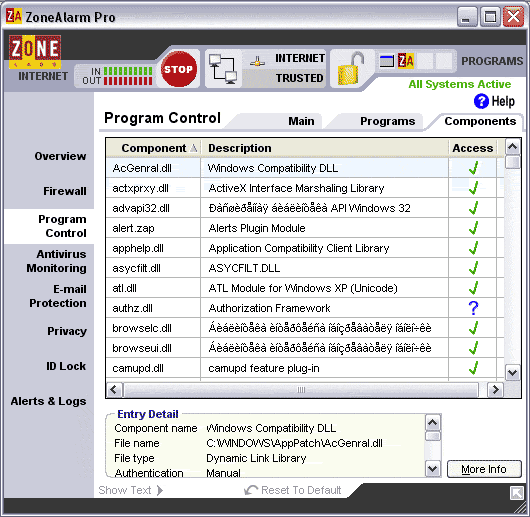530x517 pixels.
Task: Click the Zone Labs logo
Action: 35,52
